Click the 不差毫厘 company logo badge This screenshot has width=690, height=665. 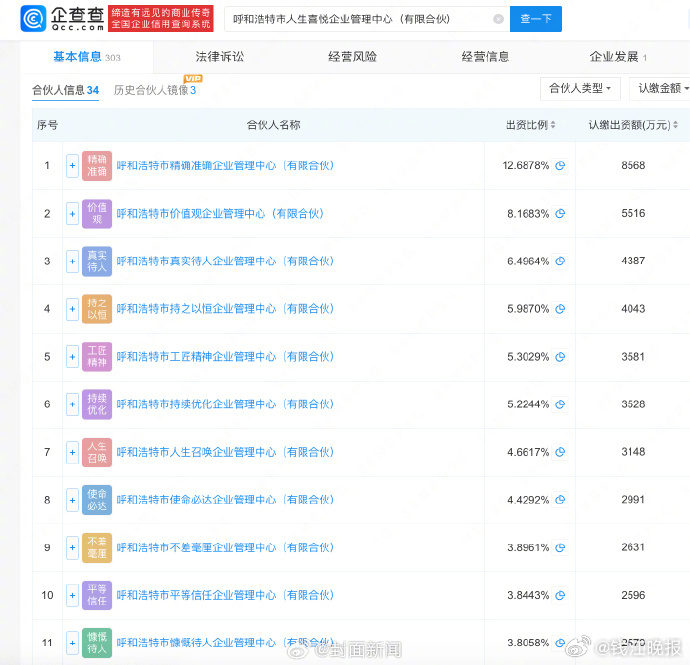pos(97,548)
